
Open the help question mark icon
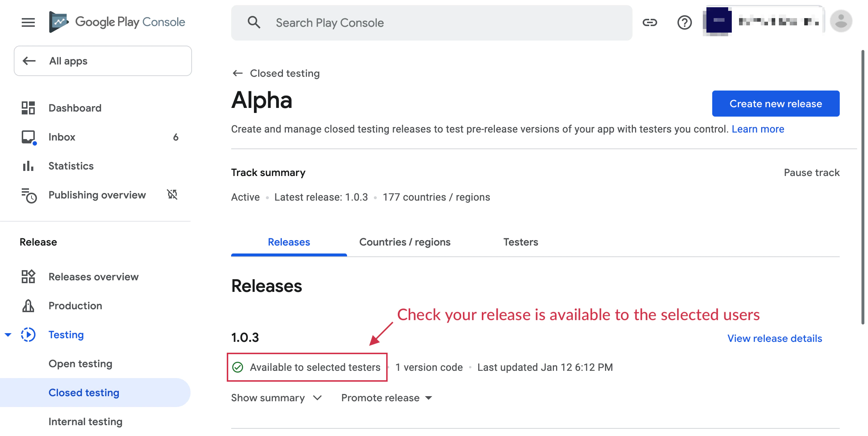[684, 22]
